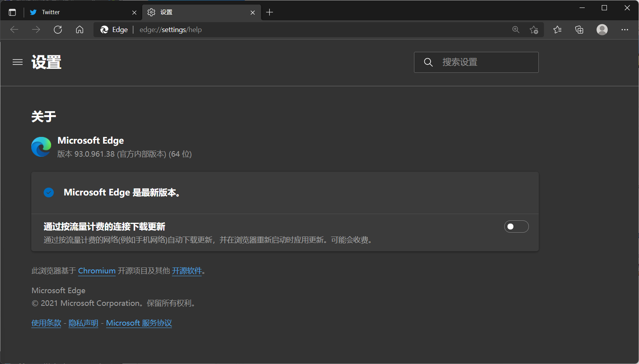Open the settings hamburger menu
The width and height of the screenshot is (639, 364).
pyautogui.click(x=17, y=62)
